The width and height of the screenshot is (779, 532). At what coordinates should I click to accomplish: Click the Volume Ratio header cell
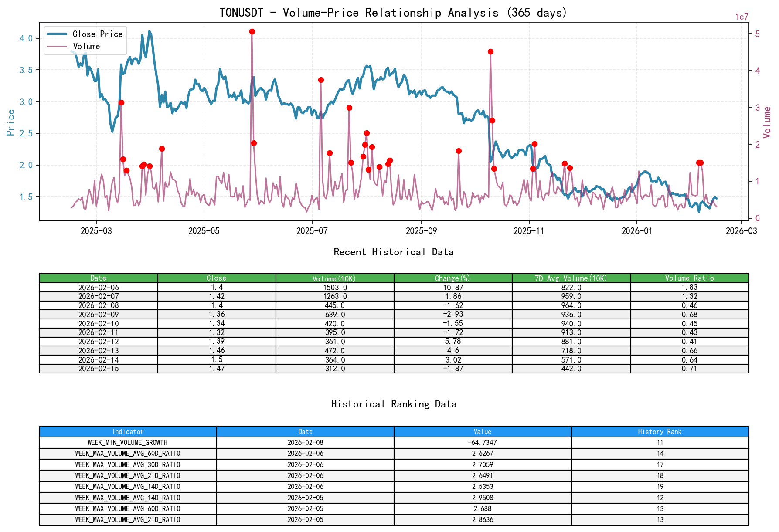coord(689,278)
